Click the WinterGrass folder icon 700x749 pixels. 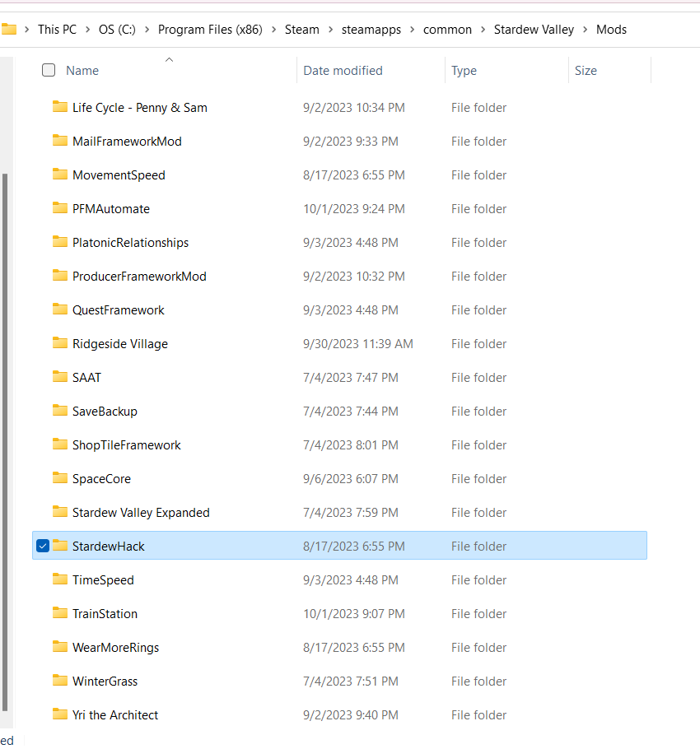click(x=60, y=681)
